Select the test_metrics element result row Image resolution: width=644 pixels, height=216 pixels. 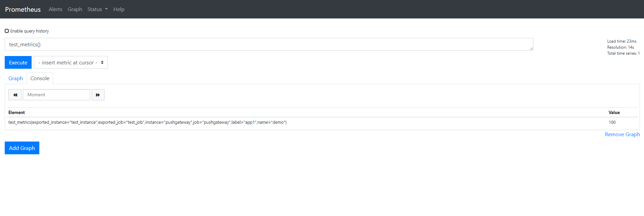pos(323,122)
